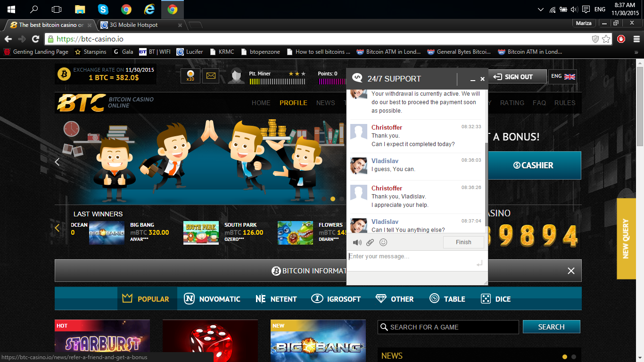Screen dimensions: 644x362
Task: Open the Genting Landing Page bookmark
Action: [x=36, y=52]
